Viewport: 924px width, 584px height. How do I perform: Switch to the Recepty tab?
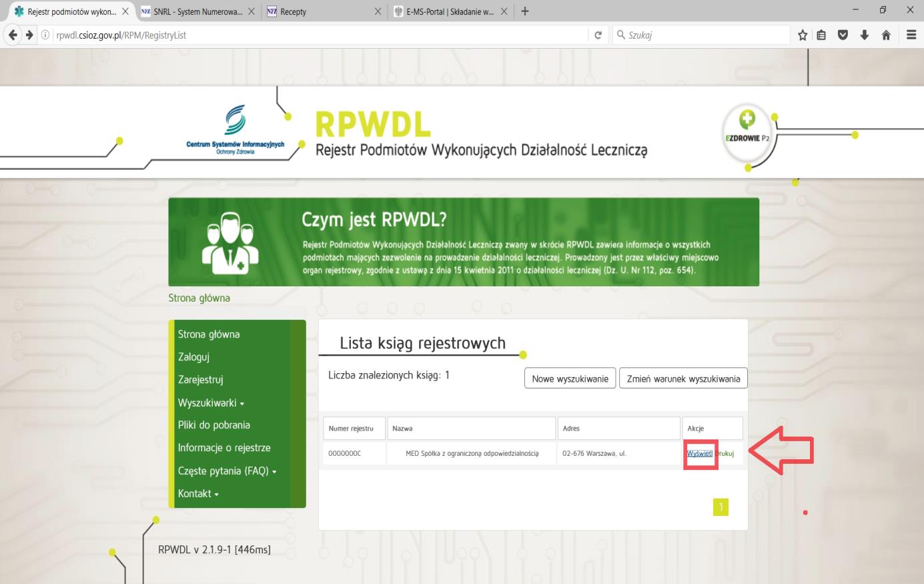tap(323, 11)
